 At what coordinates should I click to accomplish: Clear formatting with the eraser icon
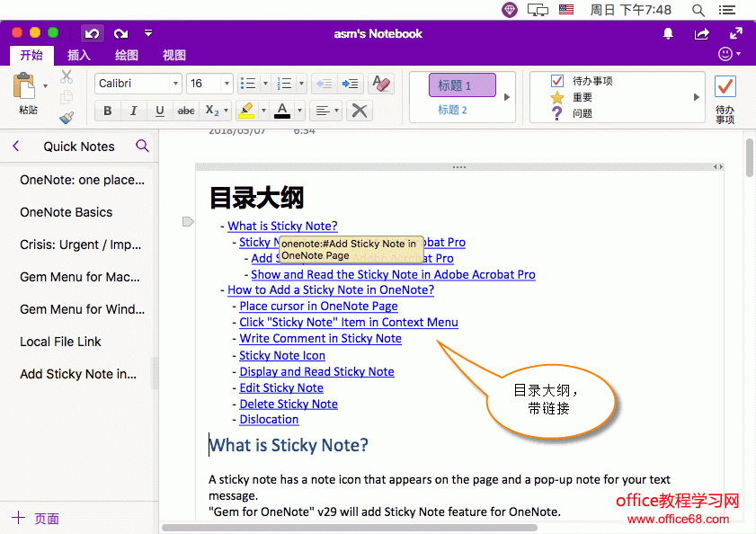381,84
